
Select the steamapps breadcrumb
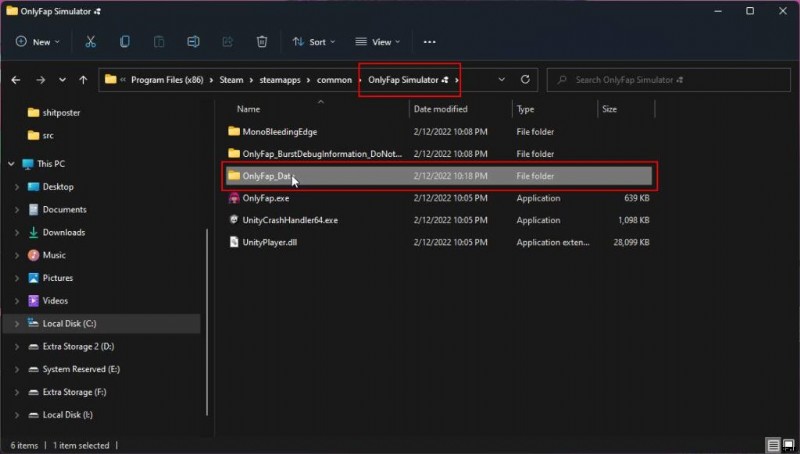click(x=280, y=80)
